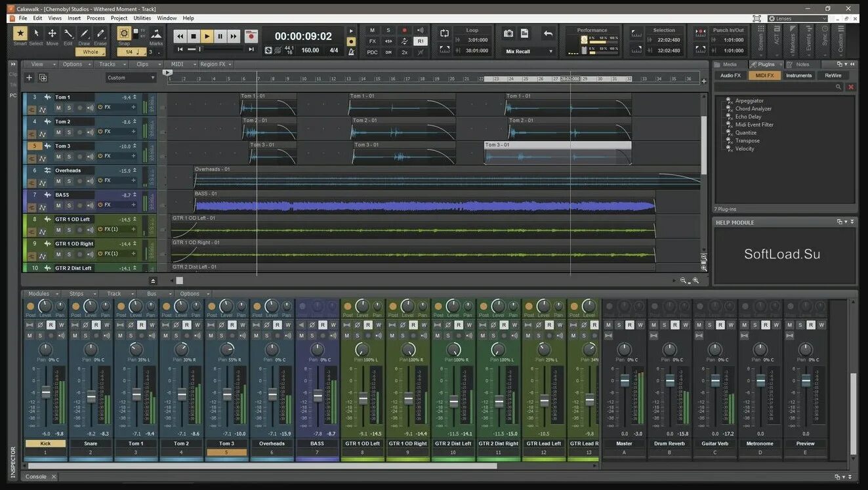
Task: Select the Echo Delay plug-in
Action: pyautogui.click(x=748, y=117)
